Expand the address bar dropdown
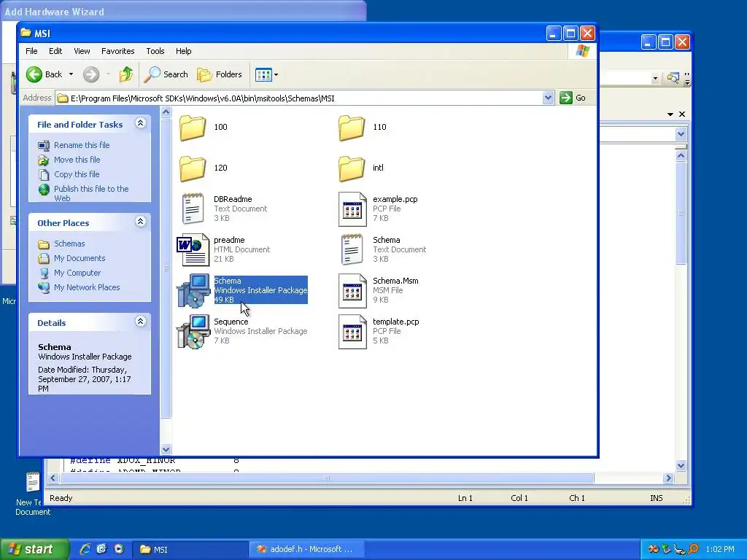 point(548,98)
